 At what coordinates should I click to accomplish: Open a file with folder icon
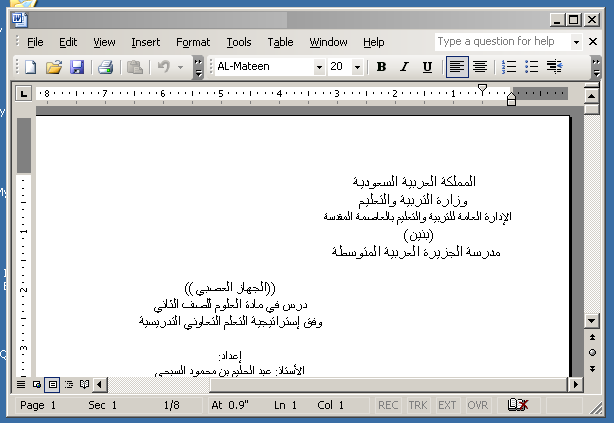[x=54, y=67]
